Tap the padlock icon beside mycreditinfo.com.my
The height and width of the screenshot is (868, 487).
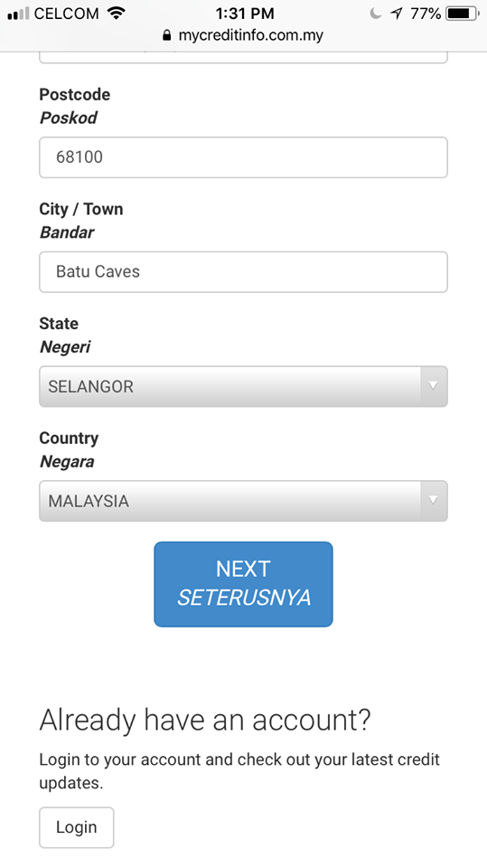point(167,36)
